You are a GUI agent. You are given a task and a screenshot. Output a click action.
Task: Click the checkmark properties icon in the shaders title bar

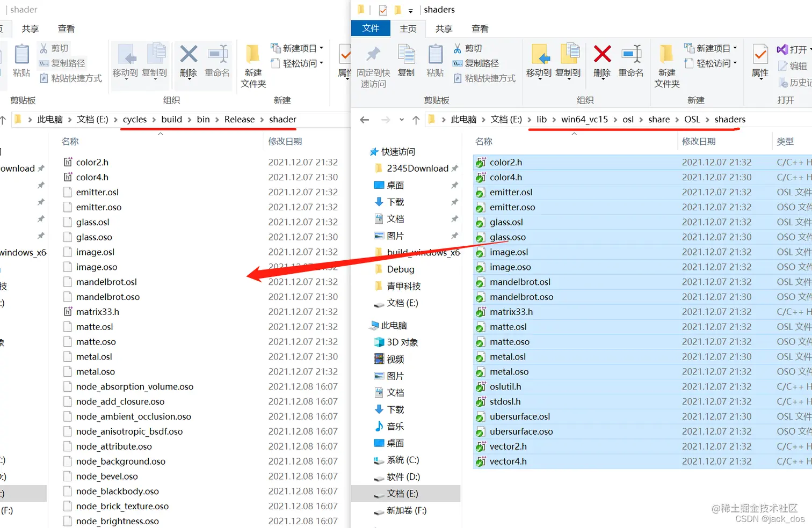[383, 10]
